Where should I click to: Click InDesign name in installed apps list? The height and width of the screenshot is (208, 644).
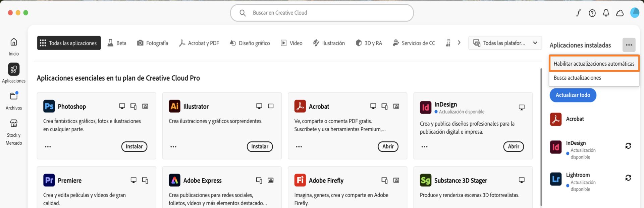(576, 143)
